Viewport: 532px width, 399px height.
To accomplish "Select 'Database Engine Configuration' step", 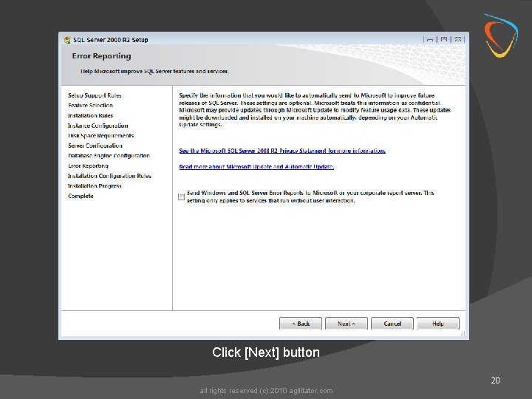I will [x=109, y=155].
